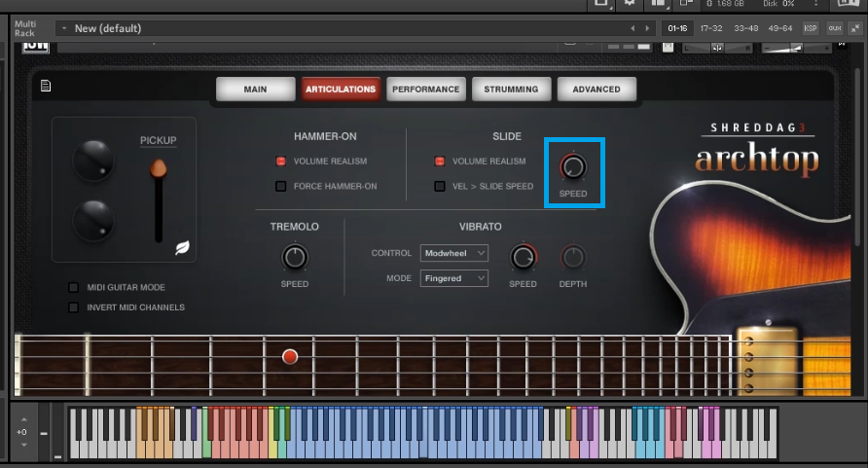This screenshot has width=868, height=468.
Task: Enable MIDI Guitar Mode checkbox
Action: (73, 287)
